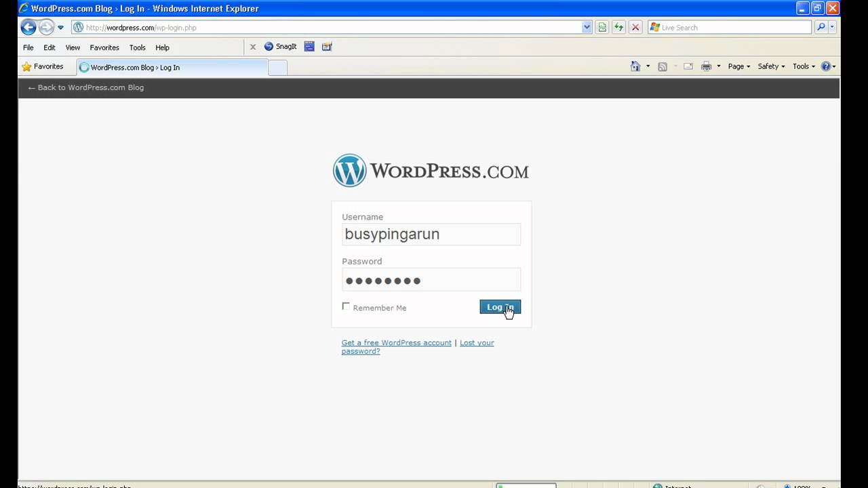Open the Favorites menu in menu bar
Image resolution: width=868 pixels, height=488 pixels.
[104, 47]
